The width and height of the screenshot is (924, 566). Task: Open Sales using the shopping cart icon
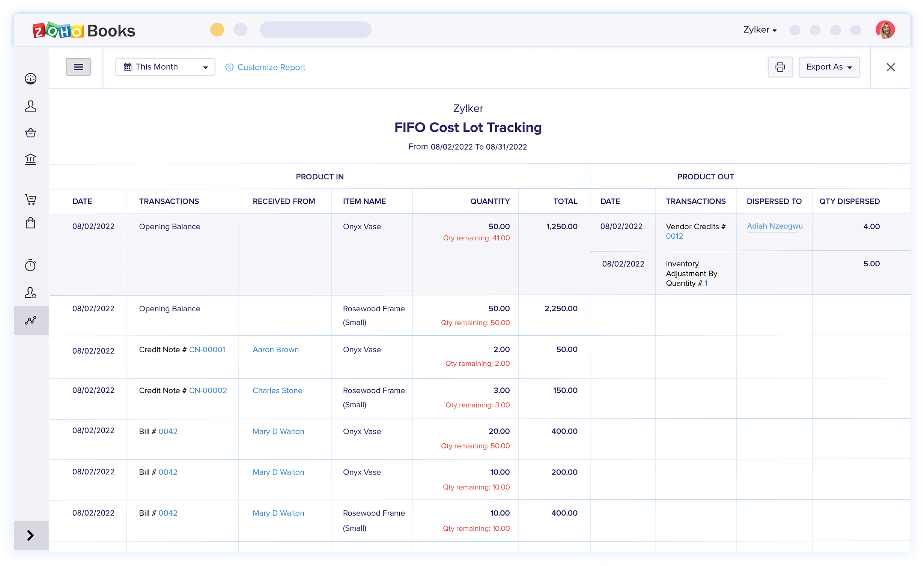coord(31,200)
